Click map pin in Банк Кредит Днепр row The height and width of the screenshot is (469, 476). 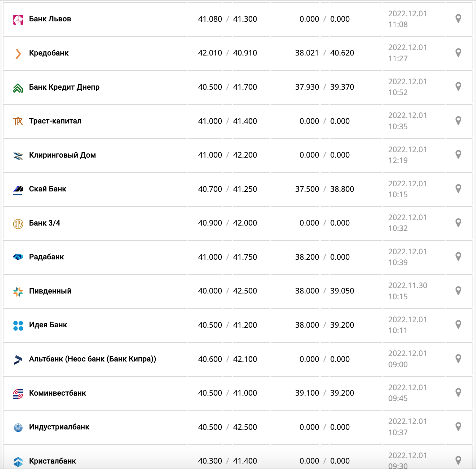[458, 86]
